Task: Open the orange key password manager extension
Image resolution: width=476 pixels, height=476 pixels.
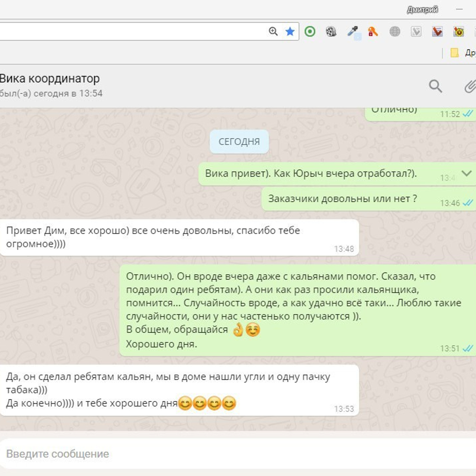Action: pos(374,32)
